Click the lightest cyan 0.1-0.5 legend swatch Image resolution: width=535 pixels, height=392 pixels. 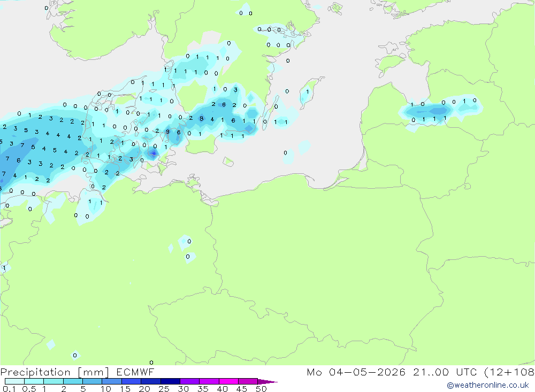[14, 381]
